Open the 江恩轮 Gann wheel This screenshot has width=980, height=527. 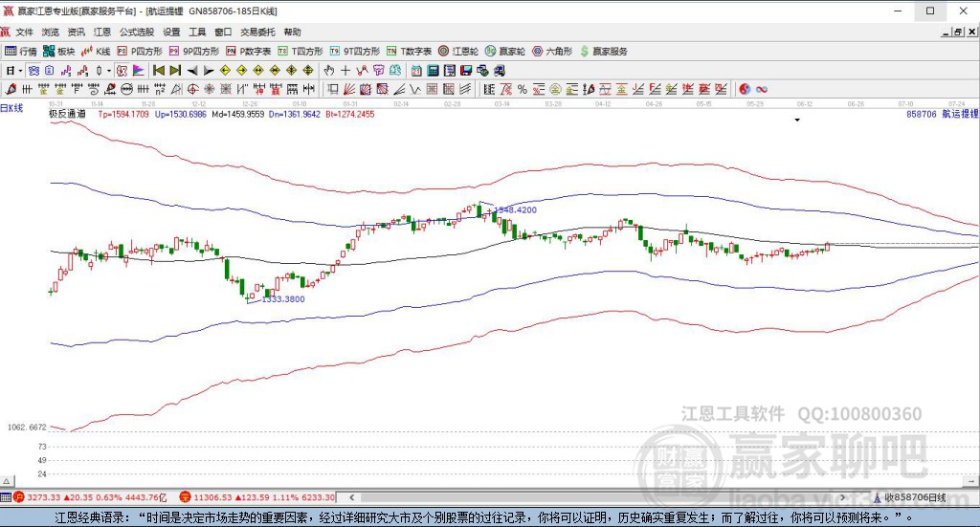[458, 52]
